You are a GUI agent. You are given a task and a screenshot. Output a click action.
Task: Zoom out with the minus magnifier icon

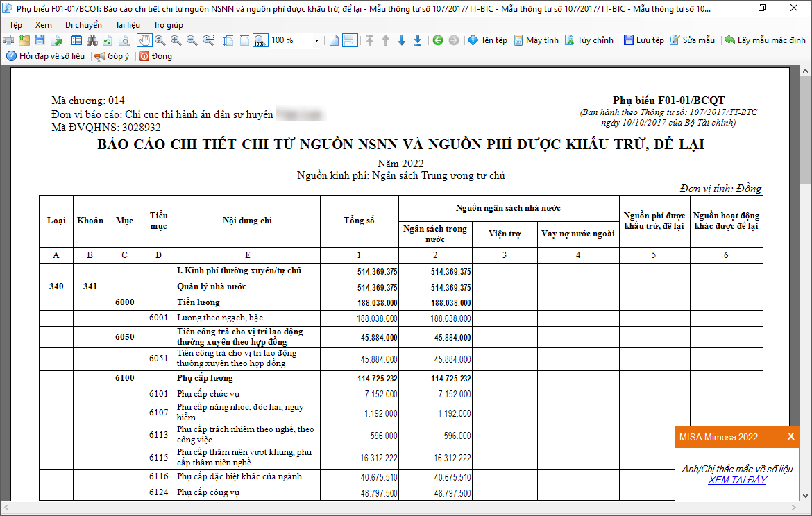click(x=192, y=40)
